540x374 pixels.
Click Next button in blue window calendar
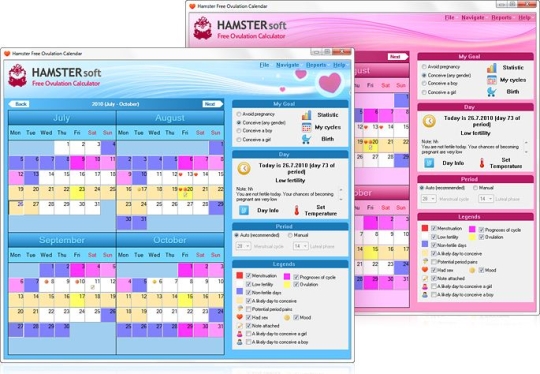click(212, 104)
